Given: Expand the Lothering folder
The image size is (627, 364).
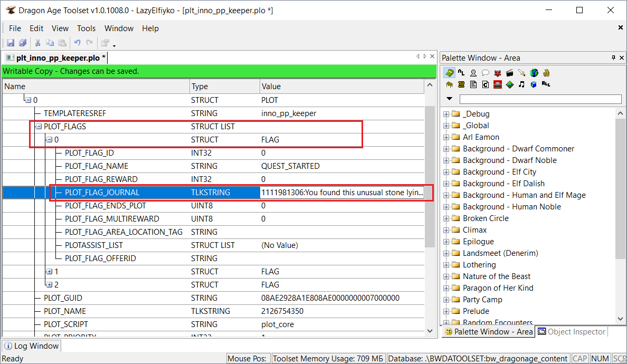Looking at the screenshot, I should tap(446, 265).
